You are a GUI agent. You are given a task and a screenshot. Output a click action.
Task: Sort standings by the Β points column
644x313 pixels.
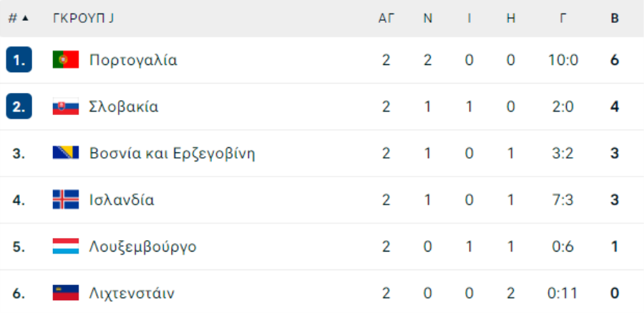(x=615, y=19)
